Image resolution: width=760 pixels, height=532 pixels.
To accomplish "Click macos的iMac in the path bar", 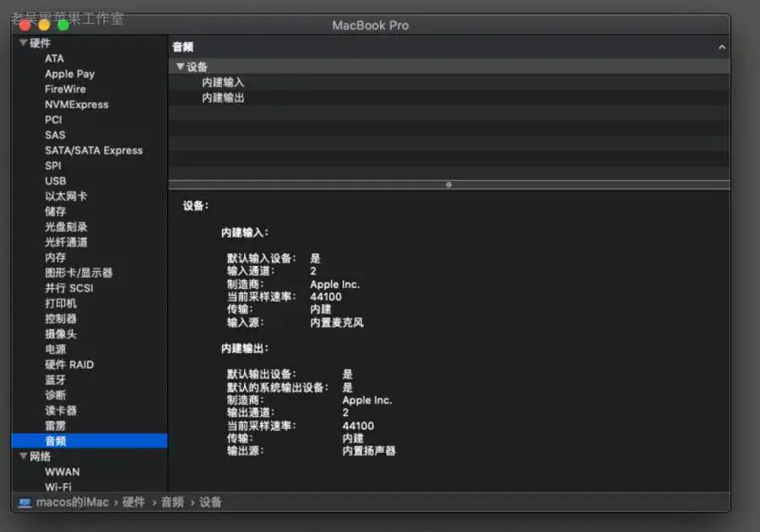I will point(73,502).
